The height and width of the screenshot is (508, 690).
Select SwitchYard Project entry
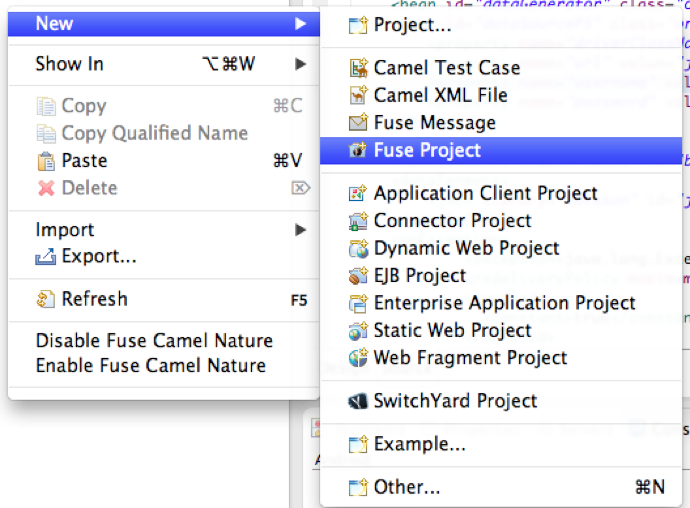[x=501, y=401]
